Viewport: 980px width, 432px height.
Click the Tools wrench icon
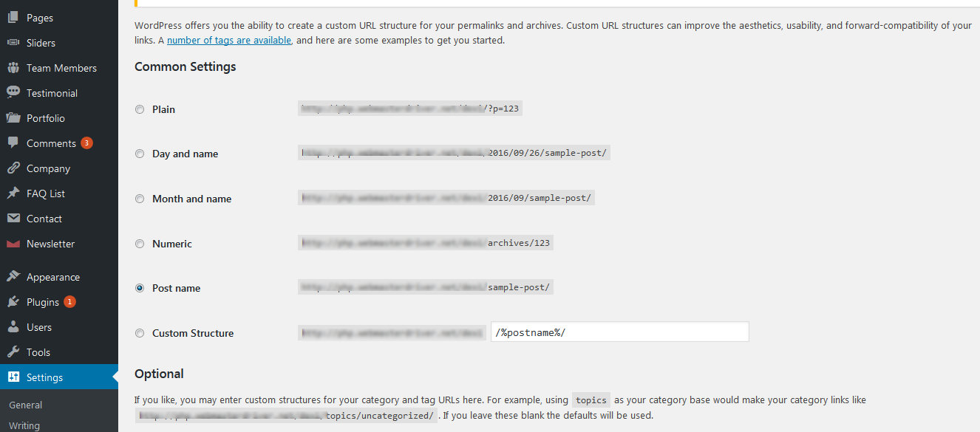[x=13, y=352]
